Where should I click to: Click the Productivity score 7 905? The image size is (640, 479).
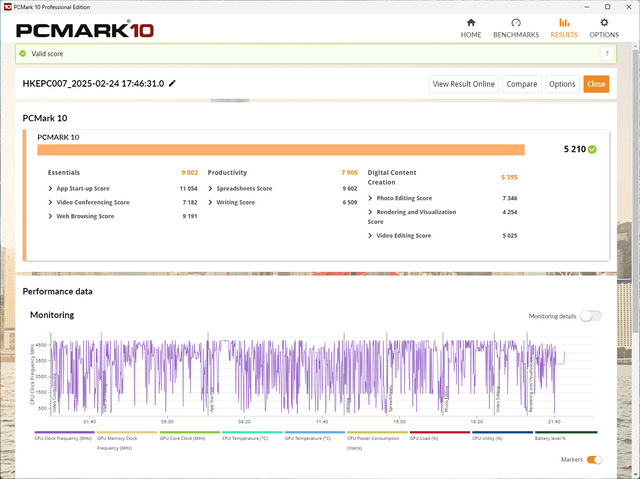pyautogui.click(x=349, y=173)
